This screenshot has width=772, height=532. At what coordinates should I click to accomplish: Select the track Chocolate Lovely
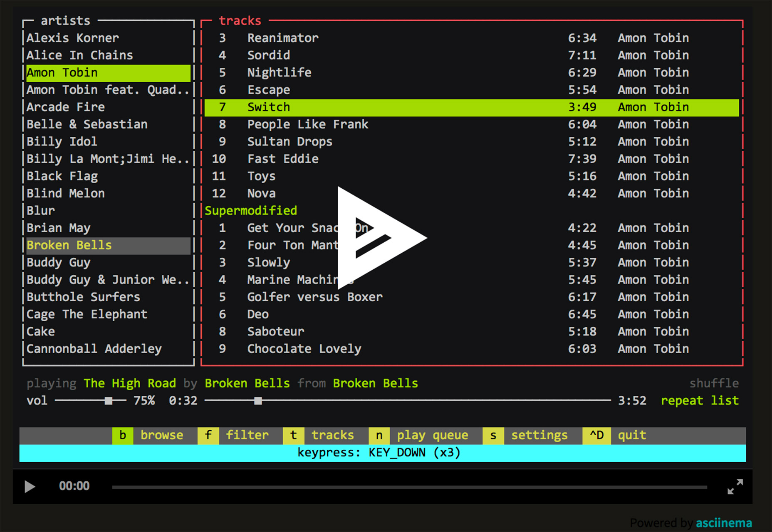click(x=304, y=349)
